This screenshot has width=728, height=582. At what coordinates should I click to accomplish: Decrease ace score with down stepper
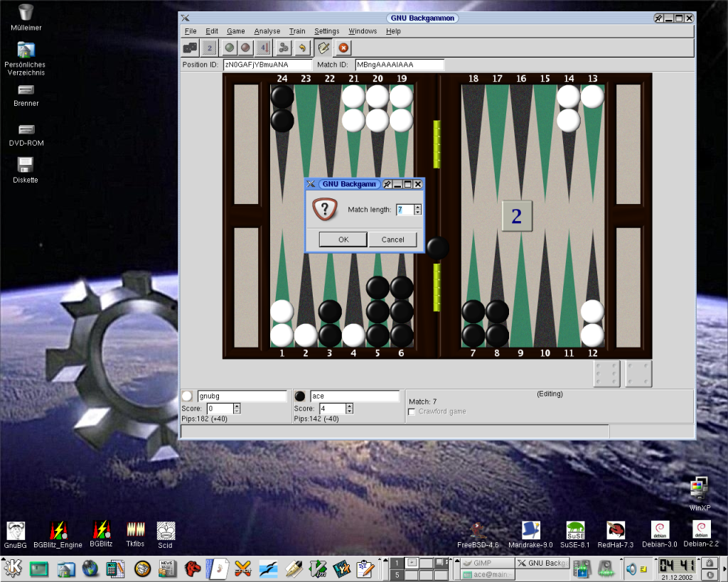pyautogui.click(x=350, y=411)
